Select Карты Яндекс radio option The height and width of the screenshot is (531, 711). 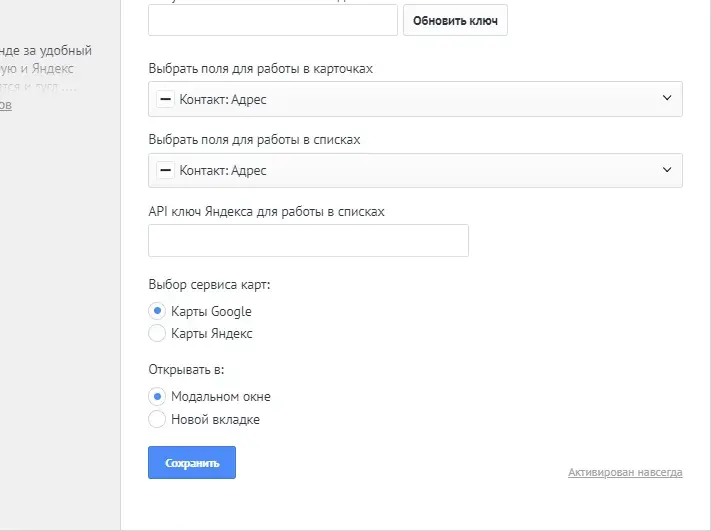[x=157, y=333]
